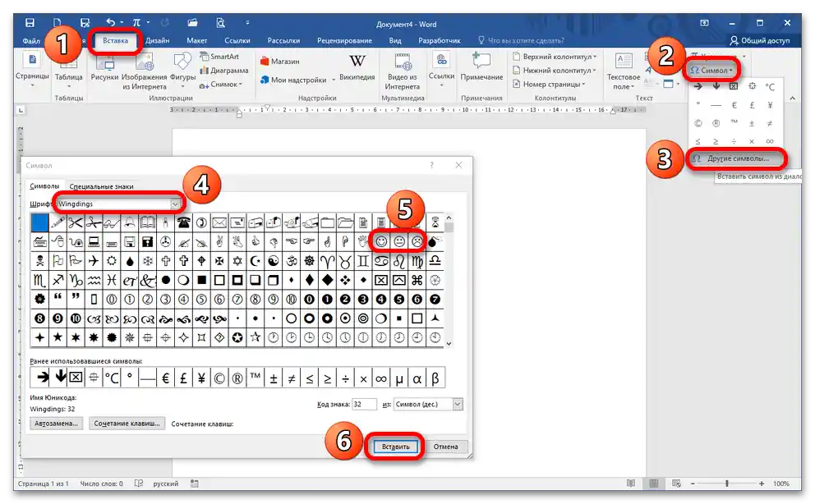
Task: Click the Отмена button
Action: click(445, 447)
